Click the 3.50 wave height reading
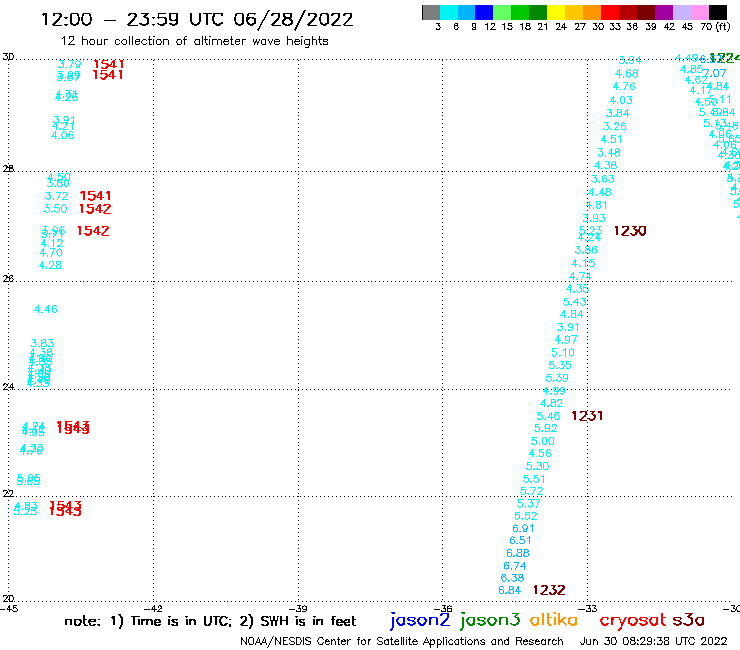Viewport: 740px width, 650px height. [x=56, y=209]
